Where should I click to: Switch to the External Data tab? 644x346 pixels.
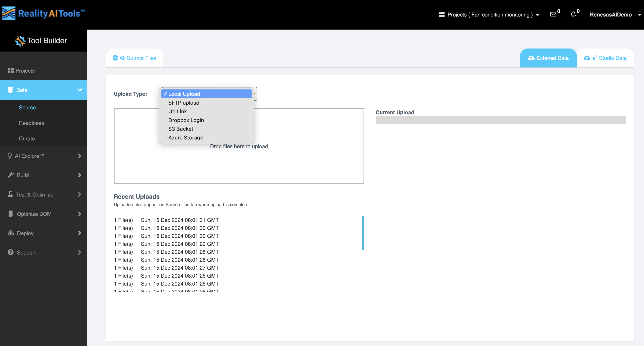pos(548,58)
